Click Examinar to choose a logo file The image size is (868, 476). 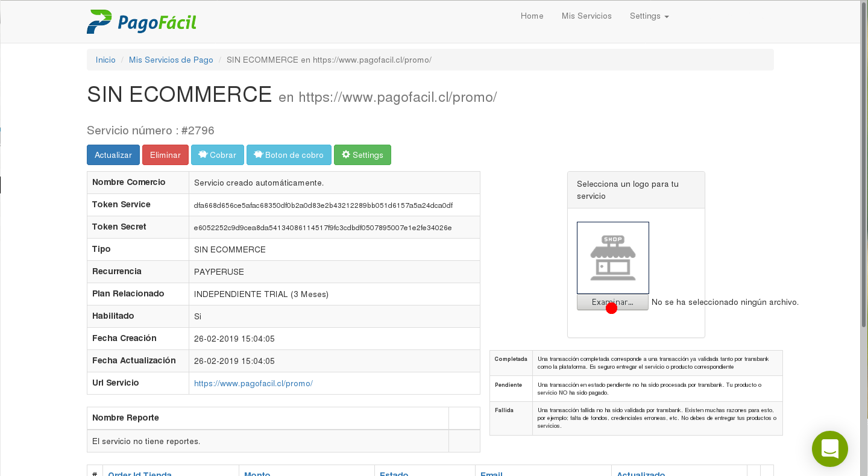click(x=612, y=302)
